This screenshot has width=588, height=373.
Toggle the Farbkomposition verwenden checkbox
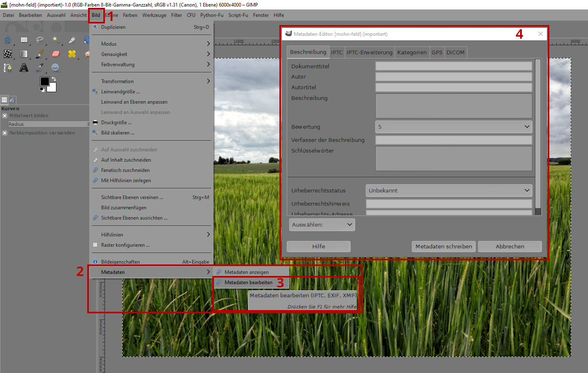pos(5,133)
